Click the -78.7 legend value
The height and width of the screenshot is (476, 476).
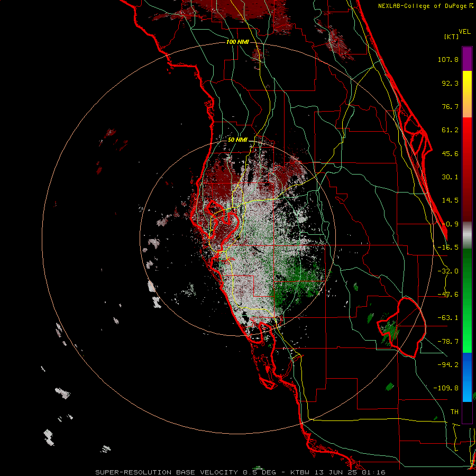[x=448, y=342]
